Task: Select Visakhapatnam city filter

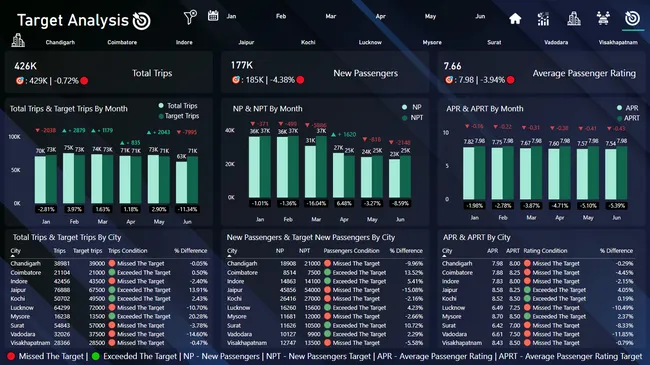Action: (x=618, y=42)
